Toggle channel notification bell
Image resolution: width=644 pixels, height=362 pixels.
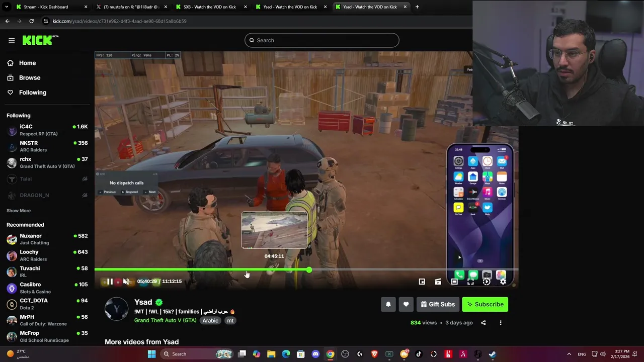388,304
